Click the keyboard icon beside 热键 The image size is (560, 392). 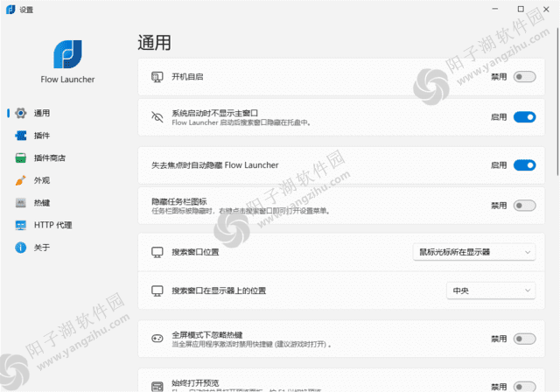[x=21, y=203]
